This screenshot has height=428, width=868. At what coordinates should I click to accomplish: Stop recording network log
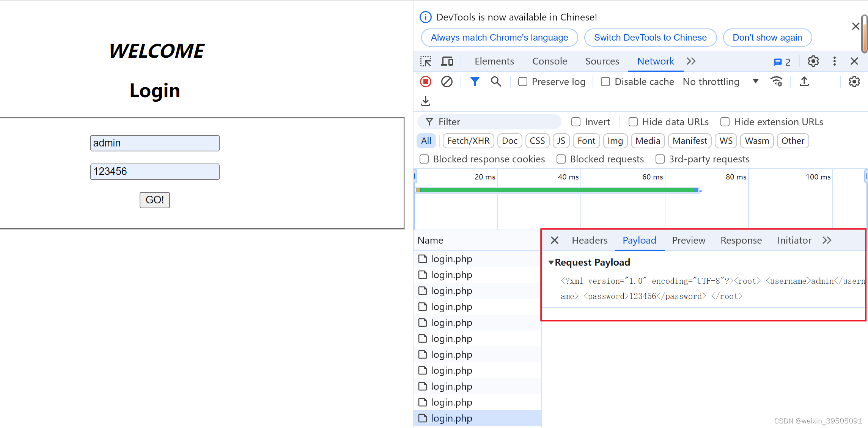point(426,82)
